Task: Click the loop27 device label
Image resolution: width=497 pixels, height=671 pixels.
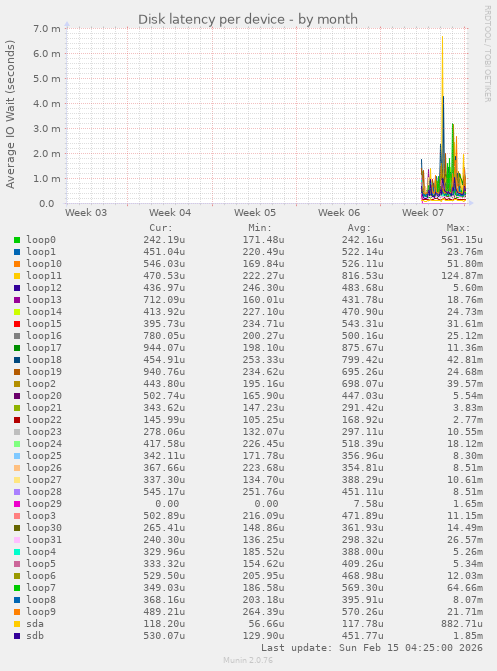Action: (x=44, y=479)
